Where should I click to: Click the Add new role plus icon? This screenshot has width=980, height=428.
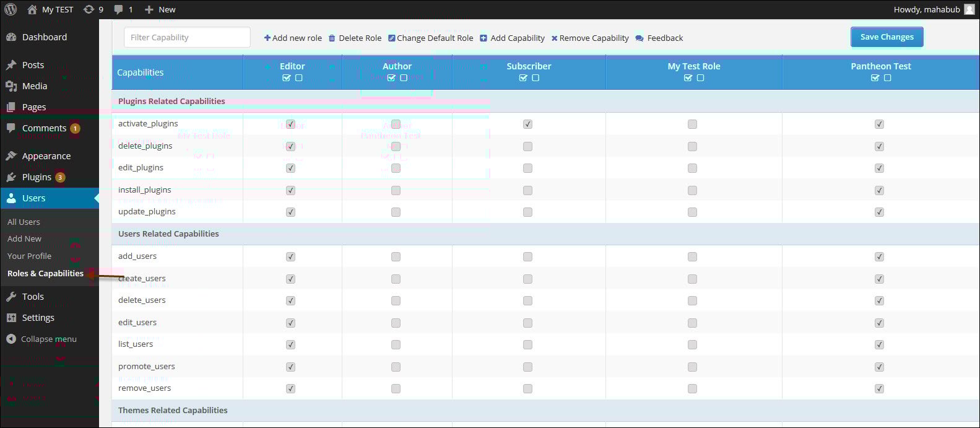[267, 38]
